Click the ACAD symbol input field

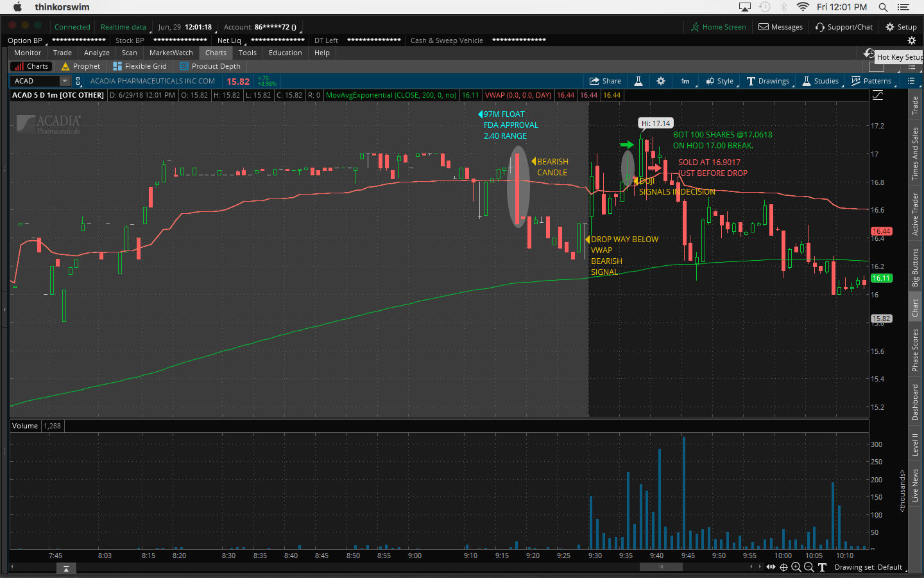37,81
